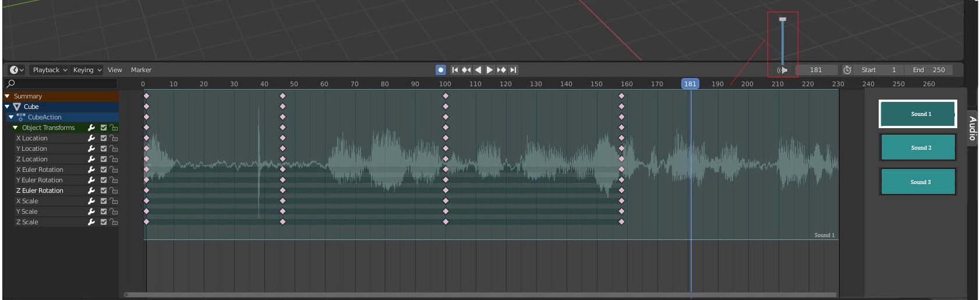Click the horizontal timeline scrollbar
The image size is (980, 300).
pyautogui.click(x=480, y=295)
